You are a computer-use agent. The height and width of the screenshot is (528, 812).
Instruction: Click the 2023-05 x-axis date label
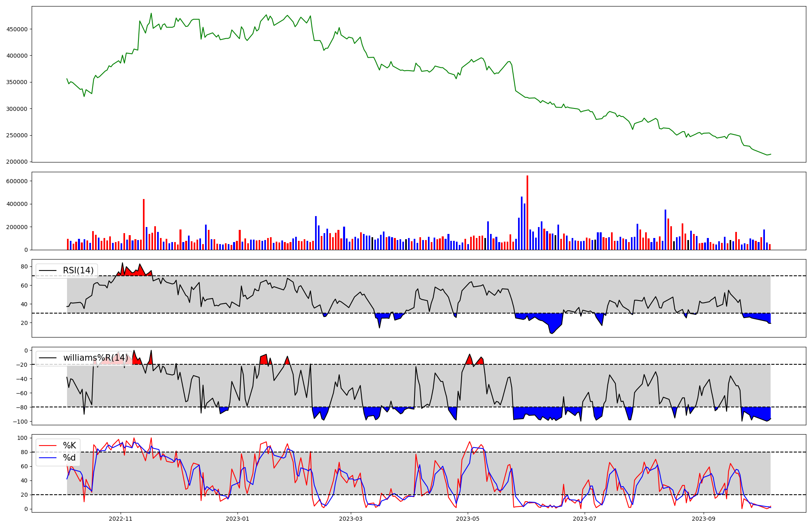tap(468, 519)
